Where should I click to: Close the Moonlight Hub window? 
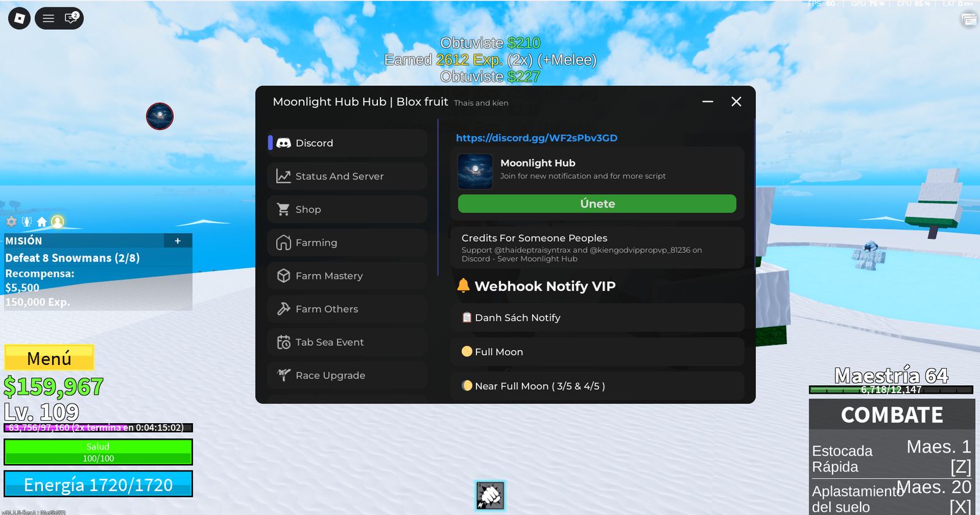point(736,102)
